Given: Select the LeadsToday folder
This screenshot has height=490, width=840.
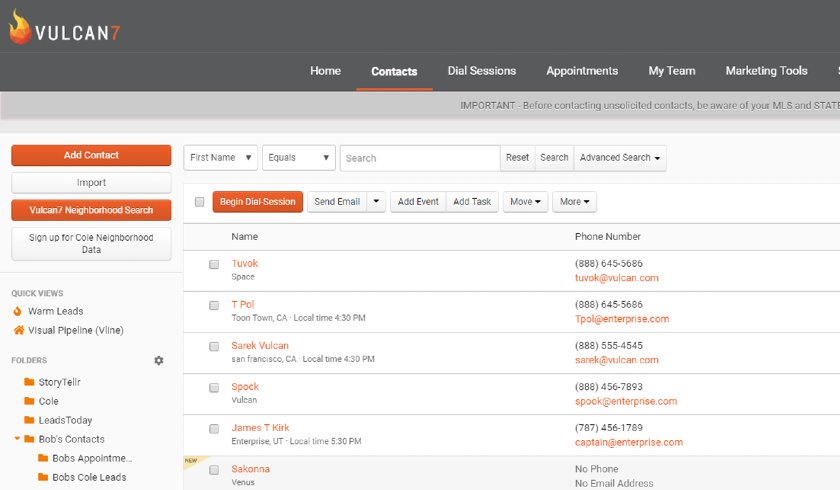Looking at the screenshot, I should (x=65, y=420).
